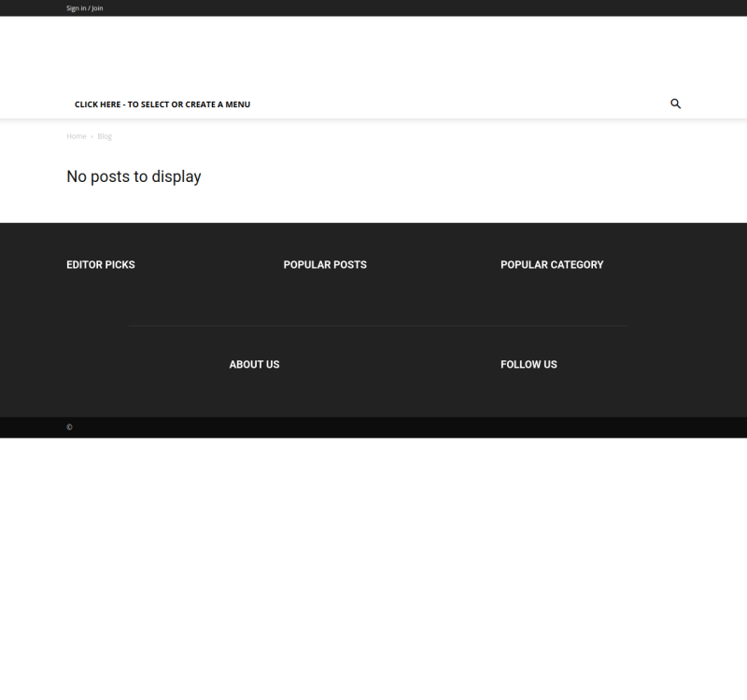Open the ABOUT US footer section
Image resolution: width=747 pixels, height=700 pixels.
(253, 364)
